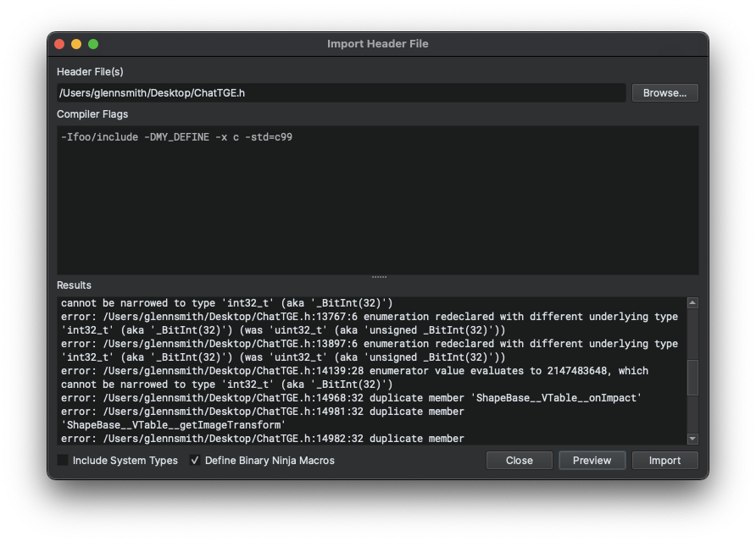
Task: Click the header file path input field
Action: (x=339, y=92)
